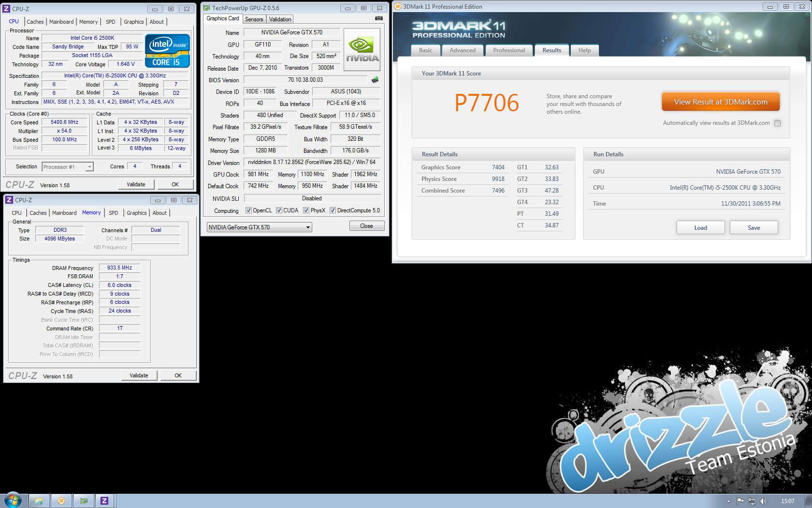Open Windows Explorer from the taskbar
Image resolution: width=812 pixels, height=508 pixels.
(39, 501)
